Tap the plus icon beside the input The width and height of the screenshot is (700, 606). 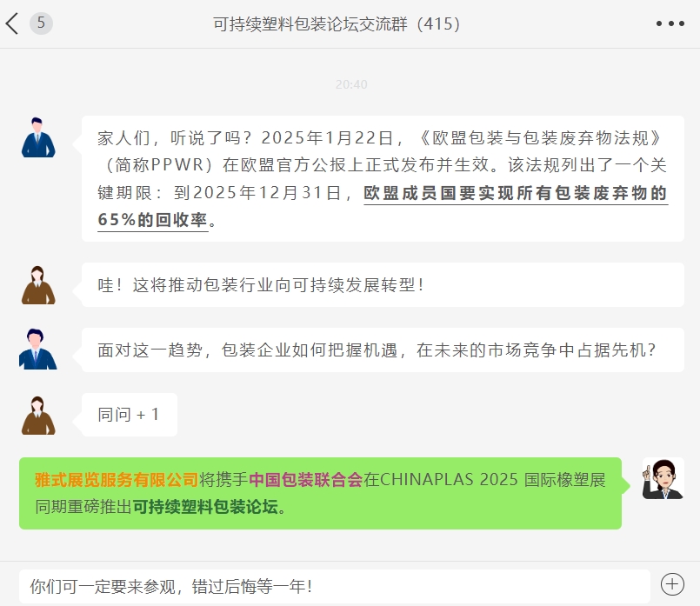(x=672, y=584)
